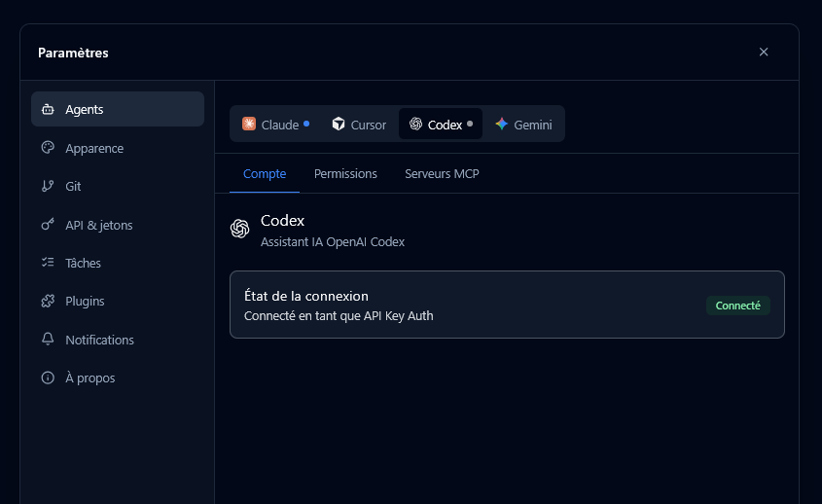
Task: Open the À propos section
Action: pyautogui.click(x=118, y=378)
